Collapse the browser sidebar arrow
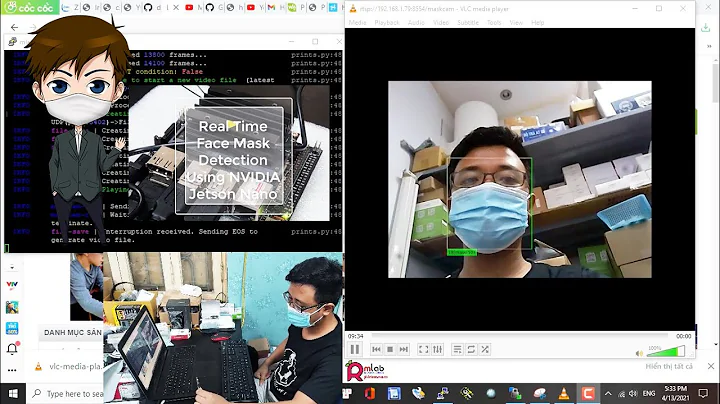 pyautogui.click(x=12, y=267)
